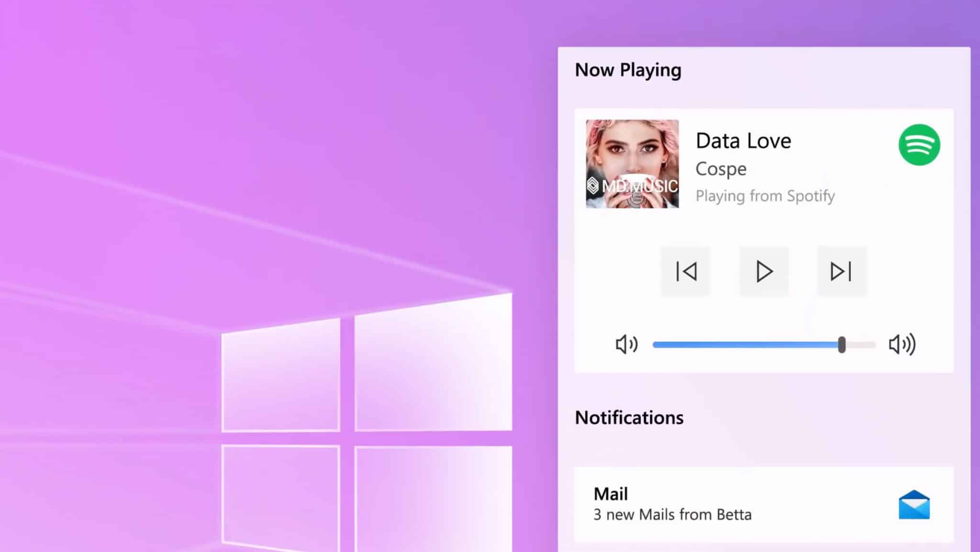Click the left volume-down speaker icon

(x=626, y=344)
